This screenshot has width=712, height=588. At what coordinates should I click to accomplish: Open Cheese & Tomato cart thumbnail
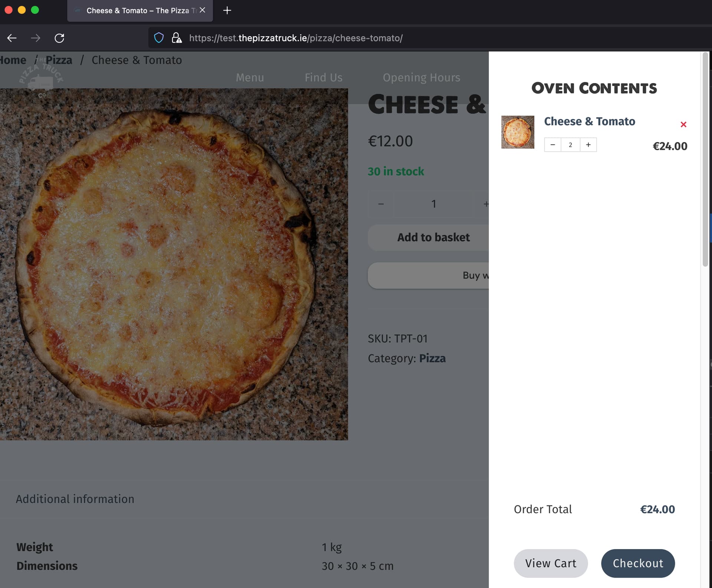(518, 132)
